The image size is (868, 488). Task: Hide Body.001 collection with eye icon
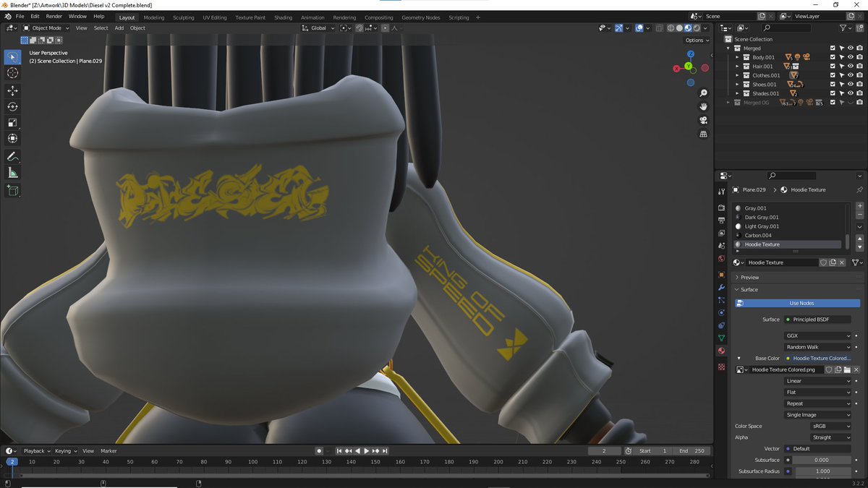pos(851,57)
